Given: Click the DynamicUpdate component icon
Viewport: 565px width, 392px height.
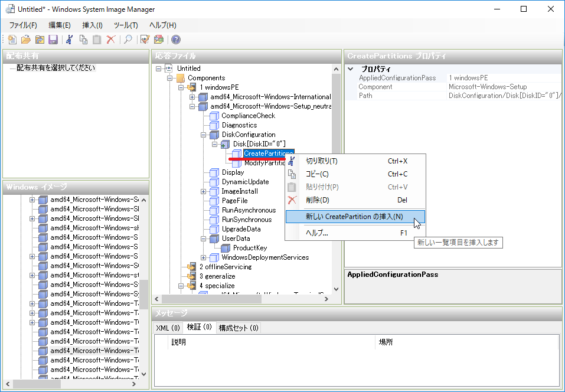Looking at the screenshot, I should [x=214, y=182].
